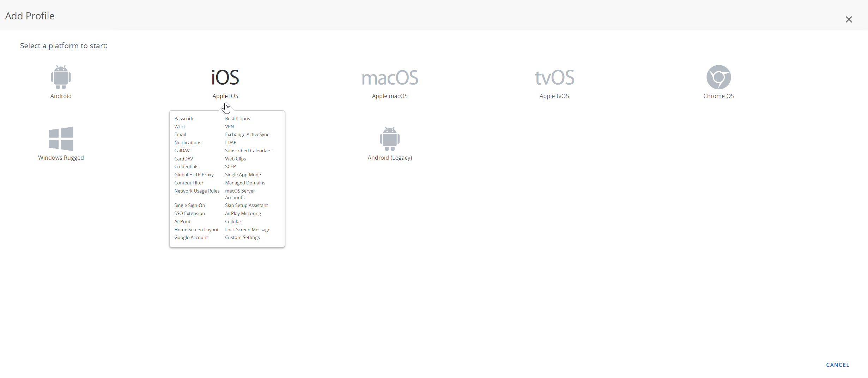Click 'Custom Settings' in the popup
The width and height of the screenshot is (868, 378).
tap(242, 237)
